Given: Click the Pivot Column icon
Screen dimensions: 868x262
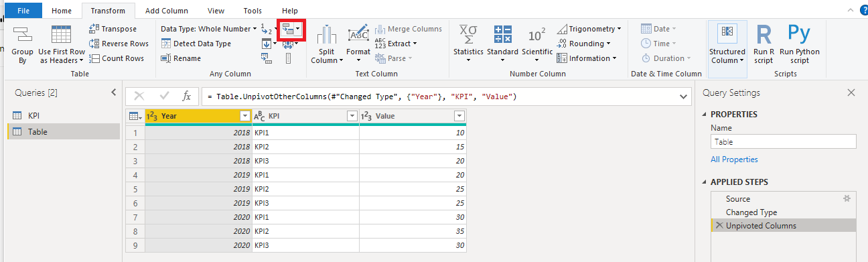Looking at the screenshot, I should (x=267, y=59).
